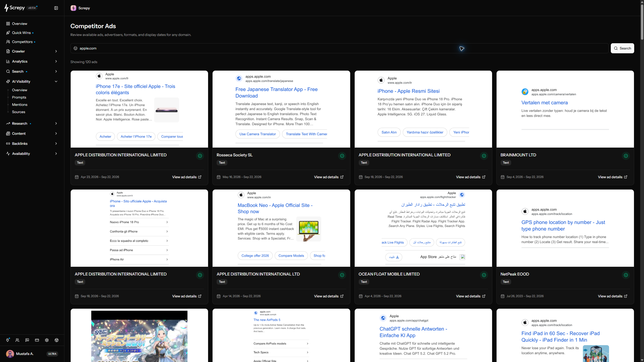View ad details for NetPeak EOOD
The image size is (644, 362).
[x=613, y=296]
